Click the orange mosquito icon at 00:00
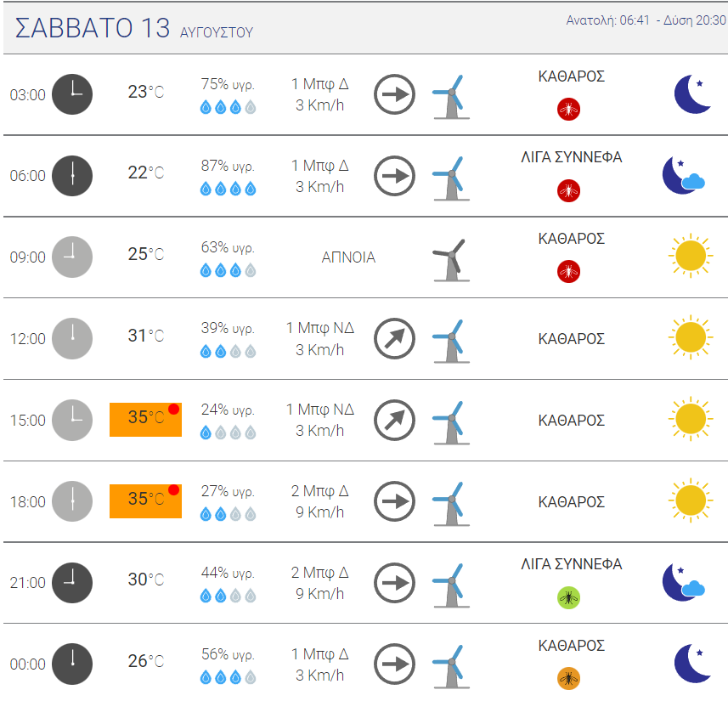 pos(567,678)
